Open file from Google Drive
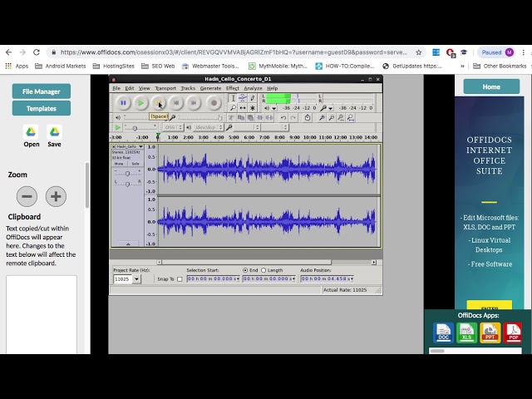532x399 pixels. (32, 136)
